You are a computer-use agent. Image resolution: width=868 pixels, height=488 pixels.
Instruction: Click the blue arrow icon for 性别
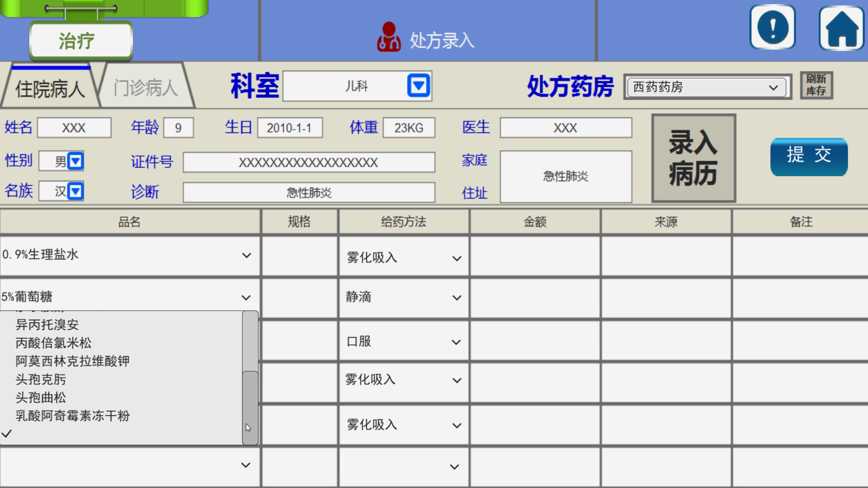(x=76, y=161)
